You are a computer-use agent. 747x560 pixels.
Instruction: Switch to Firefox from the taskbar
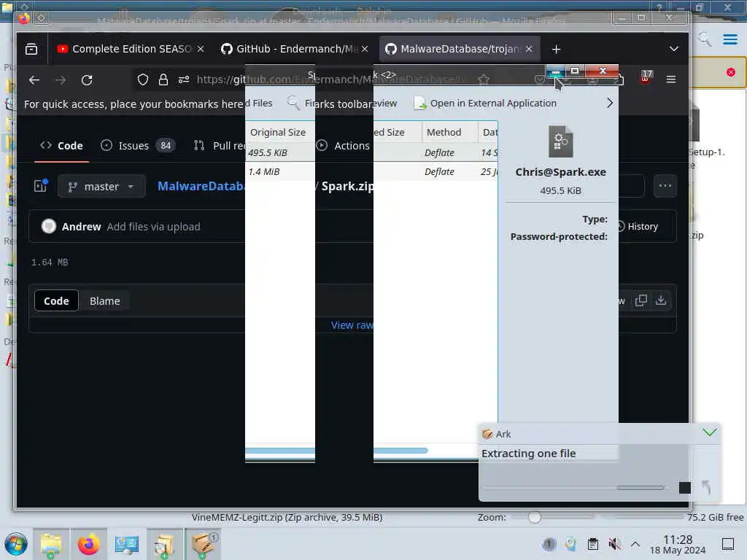click(88, 544)
